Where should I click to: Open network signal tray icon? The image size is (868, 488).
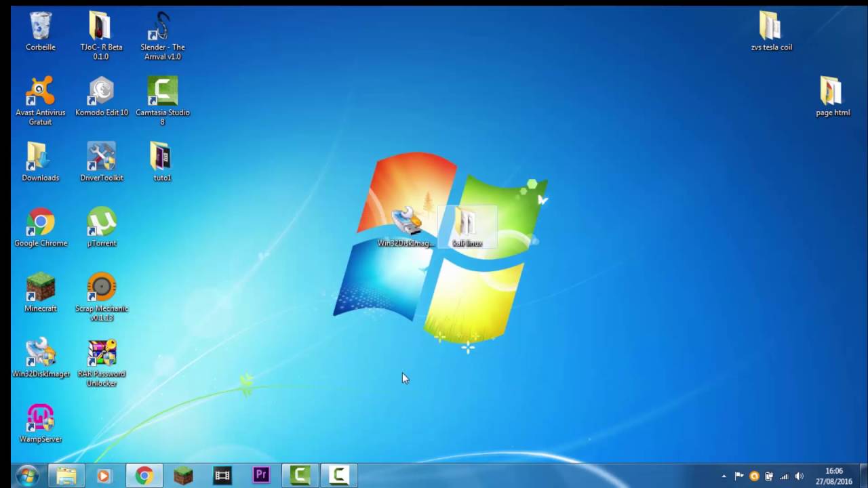tap(784, 476)
